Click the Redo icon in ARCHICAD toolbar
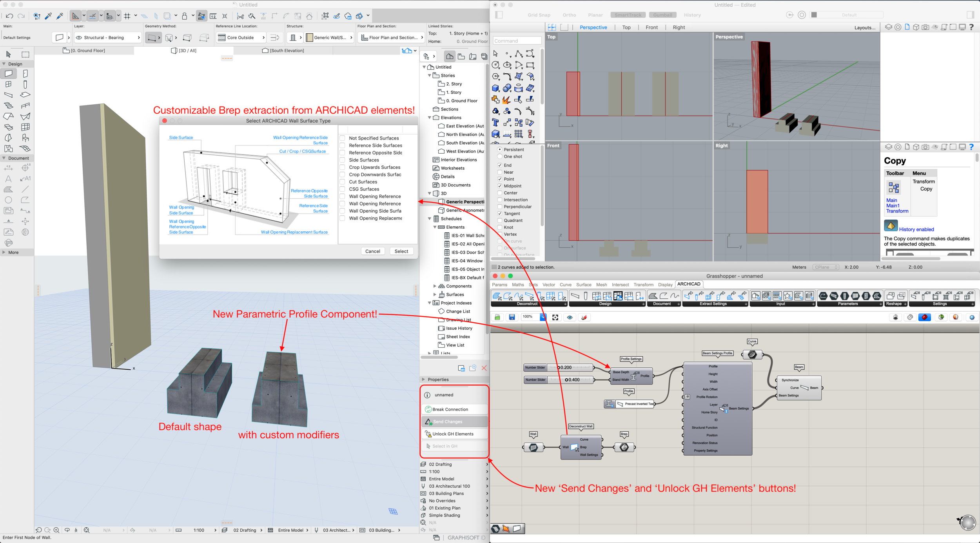 click(x=21, y=16)
